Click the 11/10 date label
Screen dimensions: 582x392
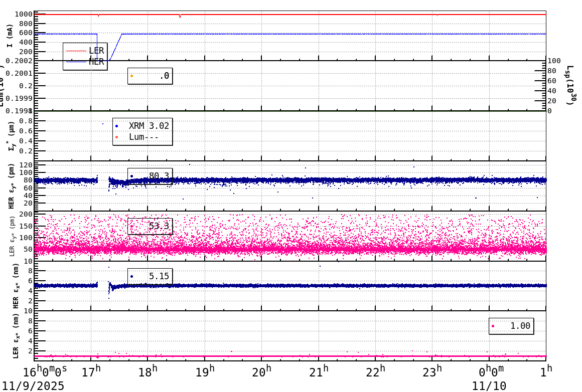coord(489,386)
